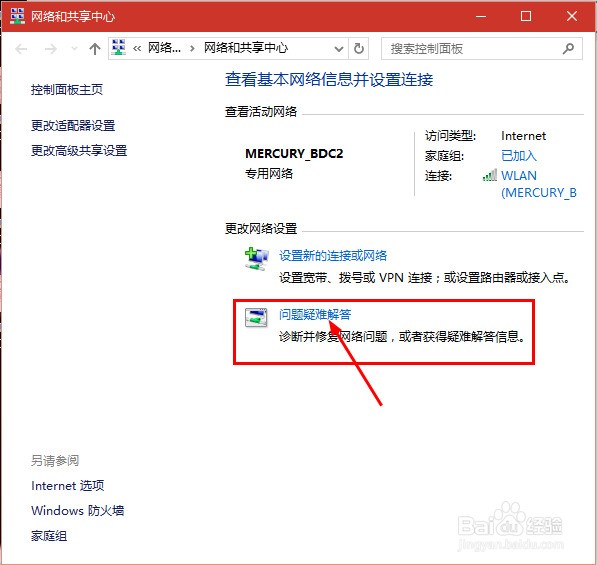Click the back navigation arrow
Image resolution: width=597 pixels, height=565 pixels.
click(x=21, y=49)
